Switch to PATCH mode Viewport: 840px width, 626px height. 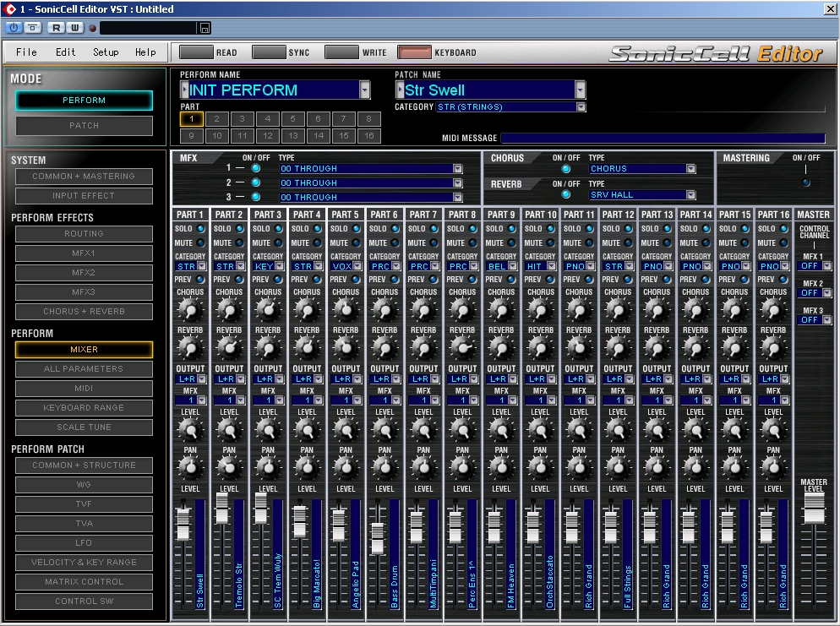pos(85,126)
